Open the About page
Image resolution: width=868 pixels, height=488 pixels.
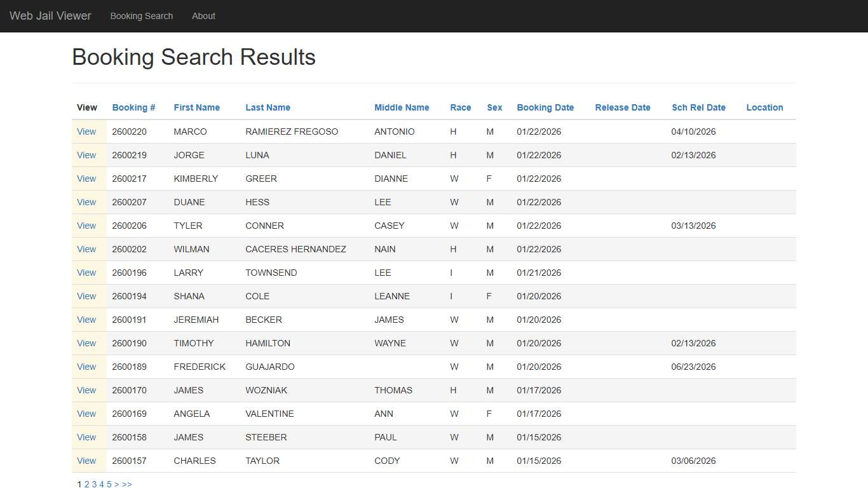pyautogui.click(x=203, y=16)
